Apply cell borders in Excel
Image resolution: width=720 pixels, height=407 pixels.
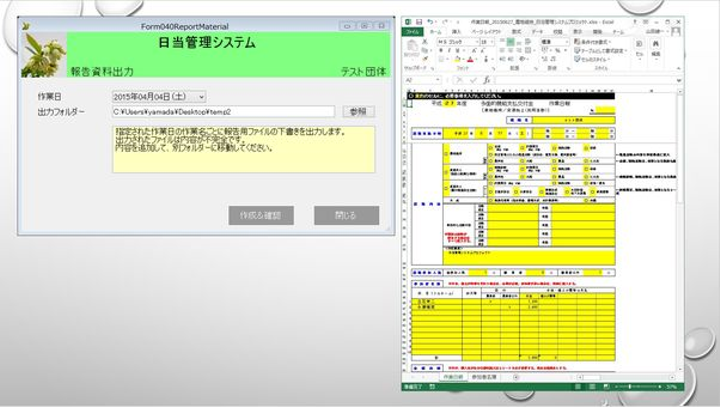[x=441, y=59]
